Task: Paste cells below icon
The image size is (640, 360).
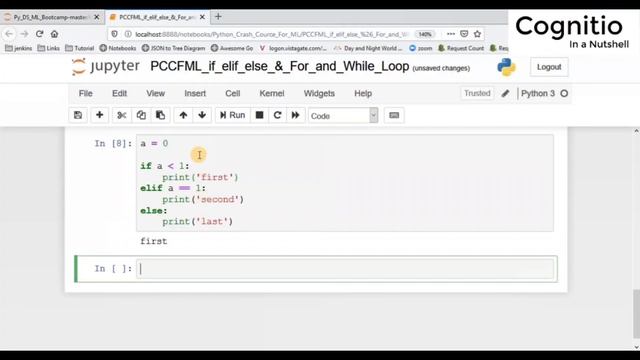Action: (160, 115)
